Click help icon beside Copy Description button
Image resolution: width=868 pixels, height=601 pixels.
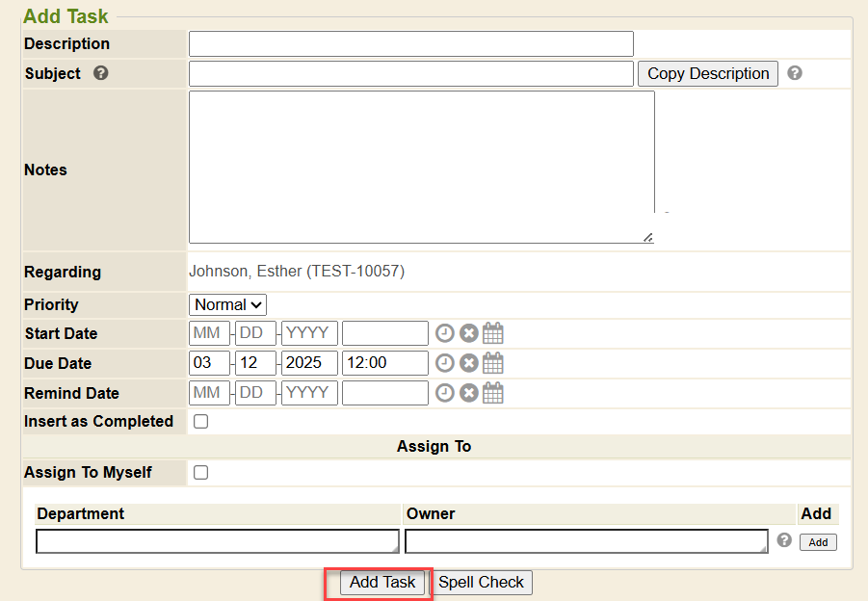pyautogui.click(x=795, y=73)
